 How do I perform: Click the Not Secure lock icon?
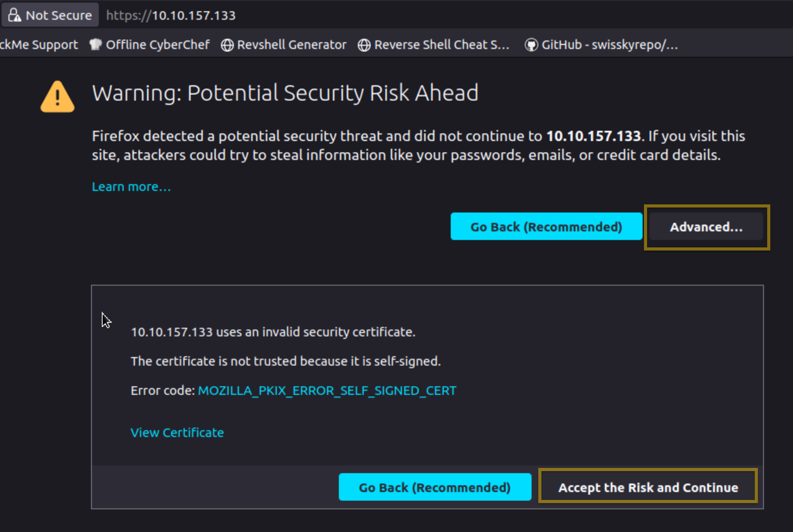[14, 15]
